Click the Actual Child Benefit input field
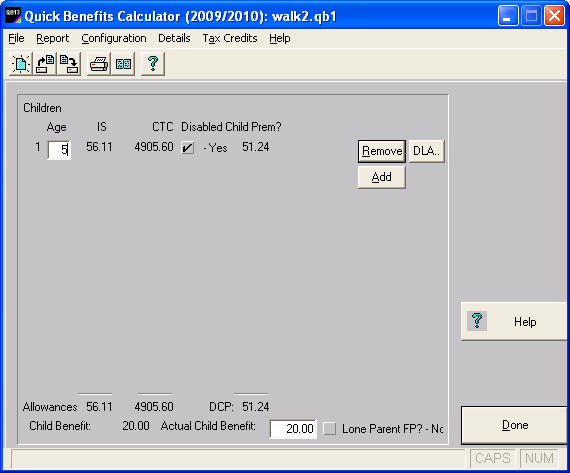Screen dimensions: 570x473 [x=293, y=429]
